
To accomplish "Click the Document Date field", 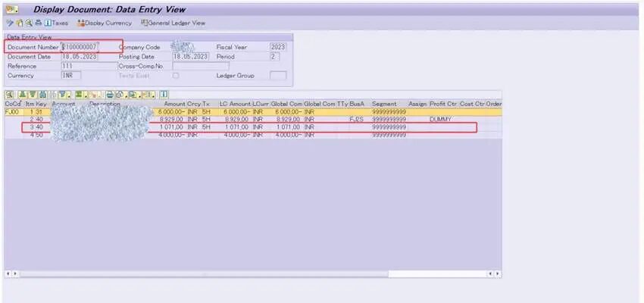I will [x=80, y=57].
